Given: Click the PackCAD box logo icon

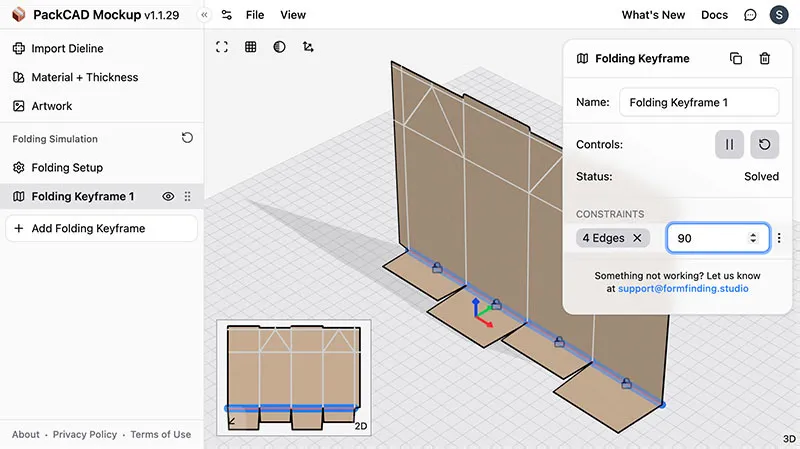Looking at the screenshot, I should click(x=18, y=15).
